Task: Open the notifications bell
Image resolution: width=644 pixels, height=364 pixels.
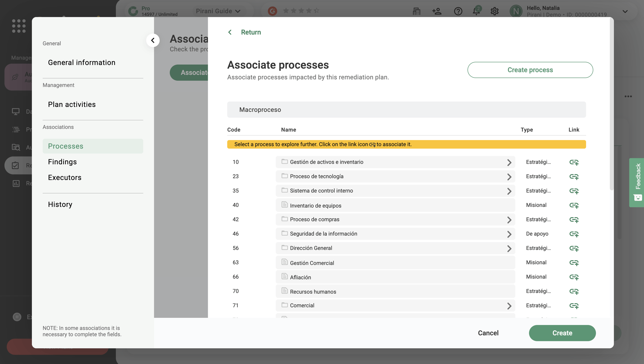Action: (476, 11)
